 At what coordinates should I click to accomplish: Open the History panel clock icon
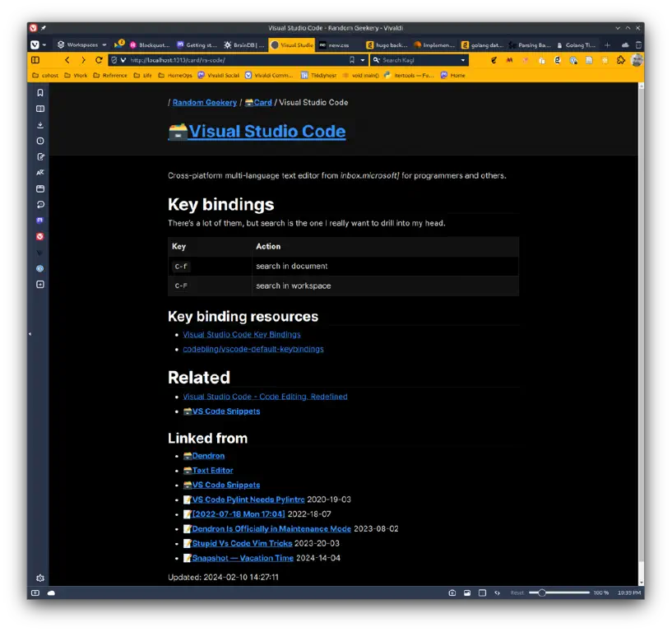pyautogui.click(x=40, y=141)
